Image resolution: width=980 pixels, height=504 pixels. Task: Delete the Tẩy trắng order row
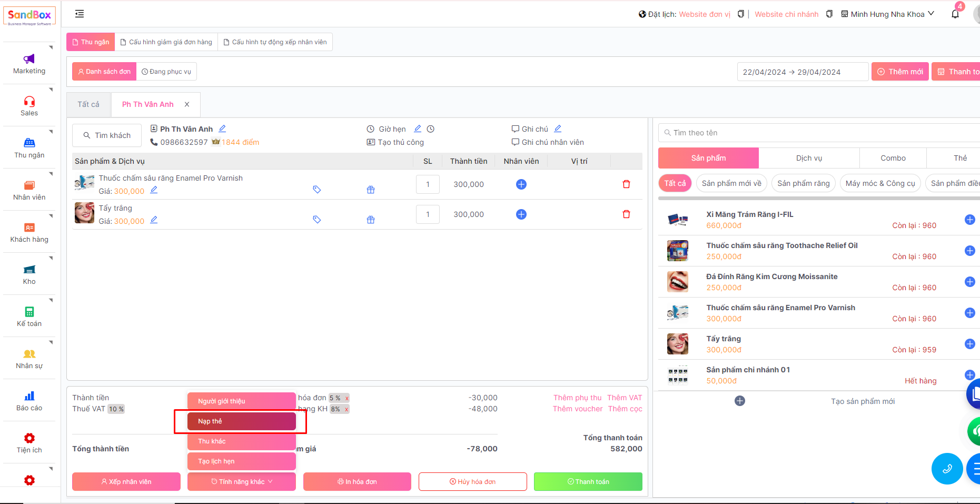(x=626, y=214)
